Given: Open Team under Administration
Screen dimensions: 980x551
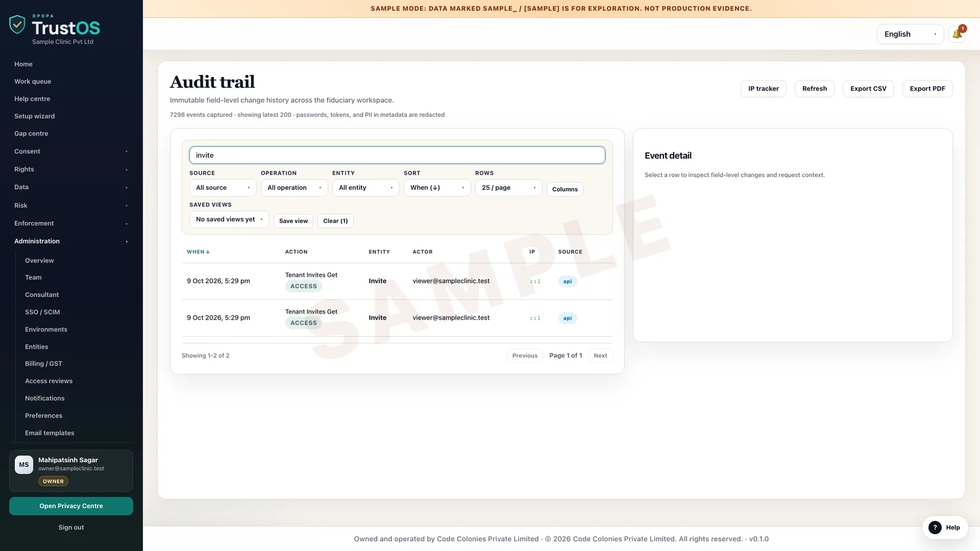Looking at the screenshot, I should coord(33,277).
